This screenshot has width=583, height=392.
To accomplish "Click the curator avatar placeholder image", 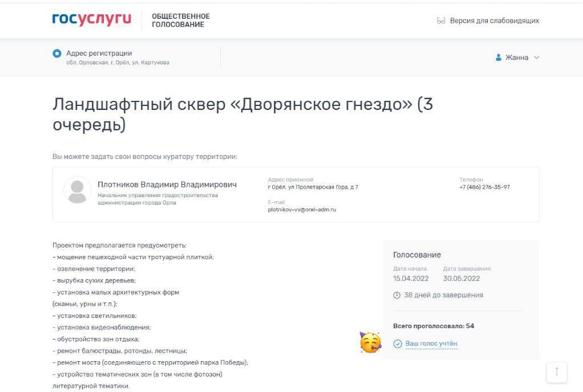I will point(78,190).
